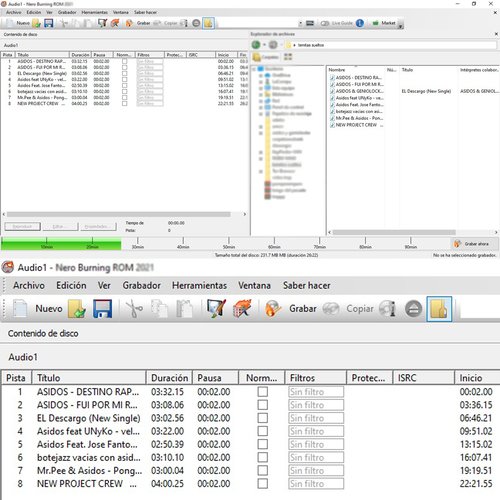Tick Norm checkbox for track 7 Mr.Pee & Asidos, enlarged
The height and width of the screenshot is (500, 500).
click(x=262, y=470)
